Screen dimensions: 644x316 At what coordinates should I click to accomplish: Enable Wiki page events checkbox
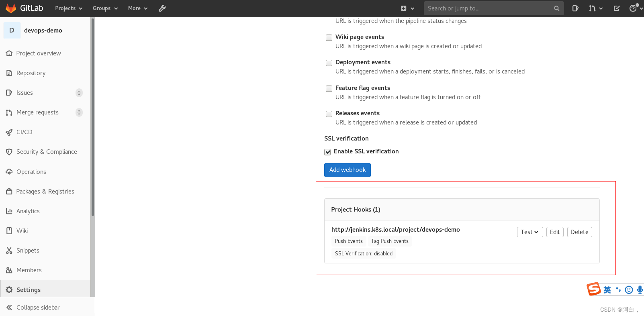[329, 38]
